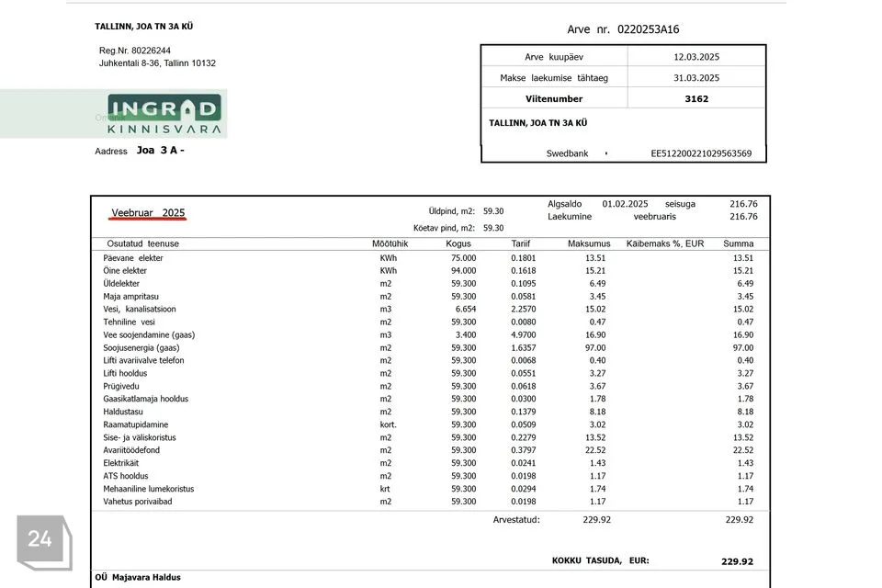This screenshot has width=882, height=588.
Task: Select the Swedbank IBAN account number
Action: (x=707, y=153)
